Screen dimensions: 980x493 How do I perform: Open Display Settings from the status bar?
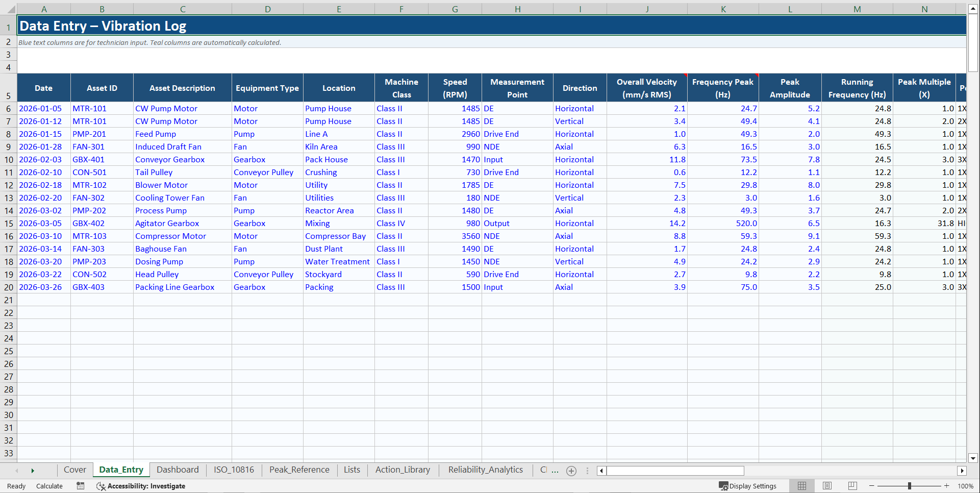(x=749, y=486)
